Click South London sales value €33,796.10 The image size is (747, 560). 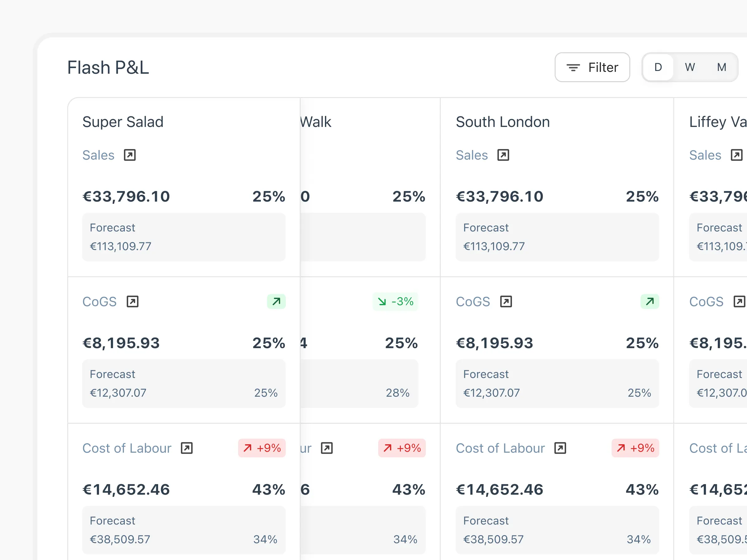(500, 196)
